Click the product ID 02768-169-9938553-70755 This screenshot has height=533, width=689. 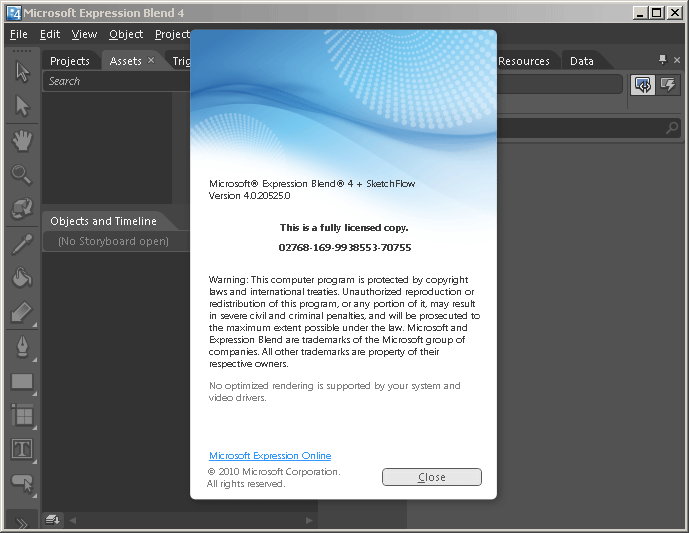pos(345,247)
